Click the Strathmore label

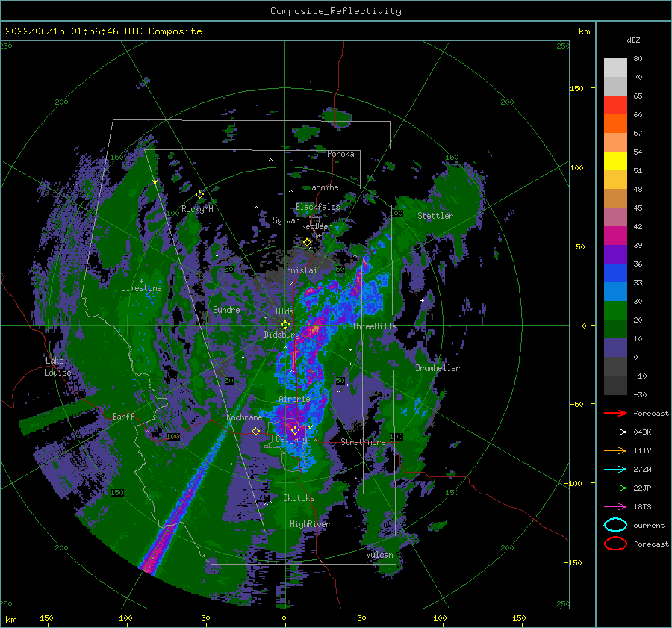click(363, 442)
